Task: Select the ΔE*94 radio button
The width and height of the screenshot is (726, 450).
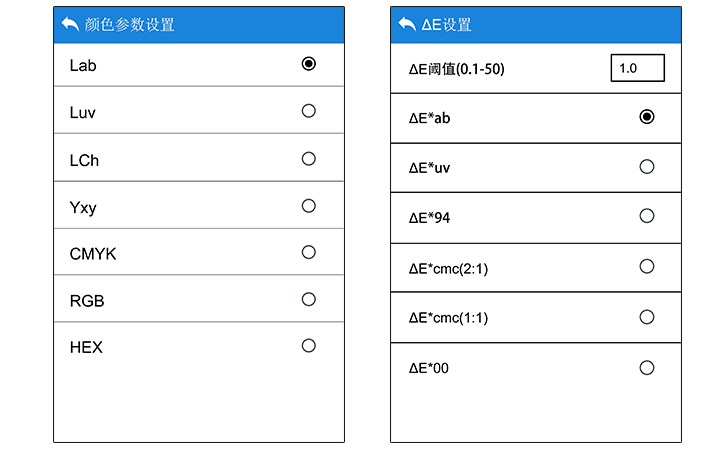Action: click(x=647, y=216)
